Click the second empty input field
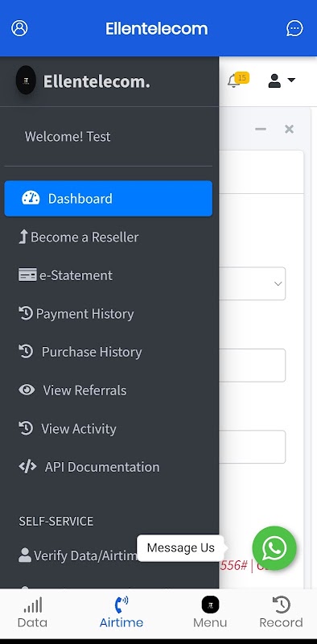 pos(252,447)
